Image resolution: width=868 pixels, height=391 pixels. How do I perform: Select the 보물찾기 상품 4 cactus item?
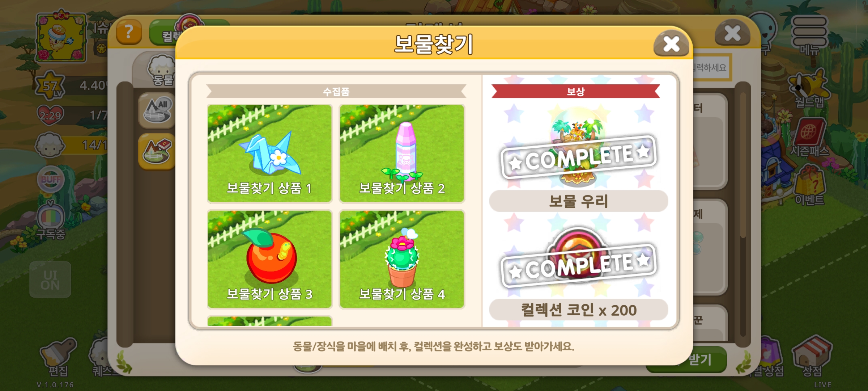coord(402,259)
